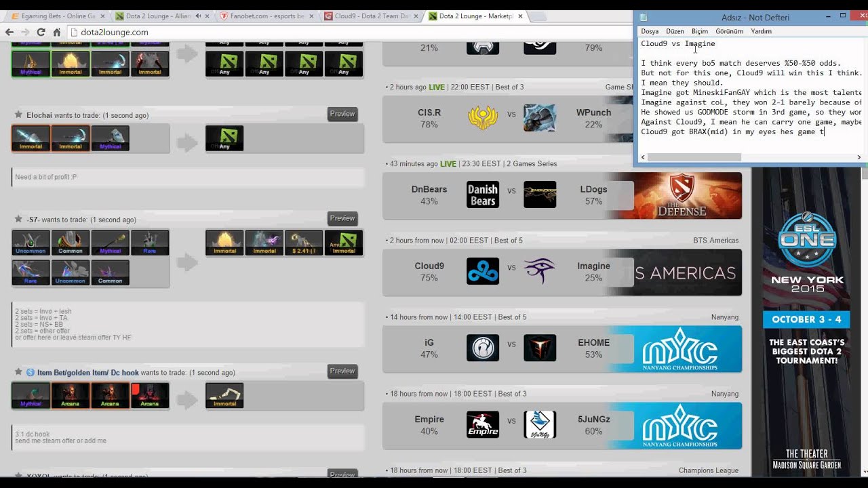This screenshot has width=868, height=488.
Task: Click the CIS.R team logo
Action: pos(483,118)
